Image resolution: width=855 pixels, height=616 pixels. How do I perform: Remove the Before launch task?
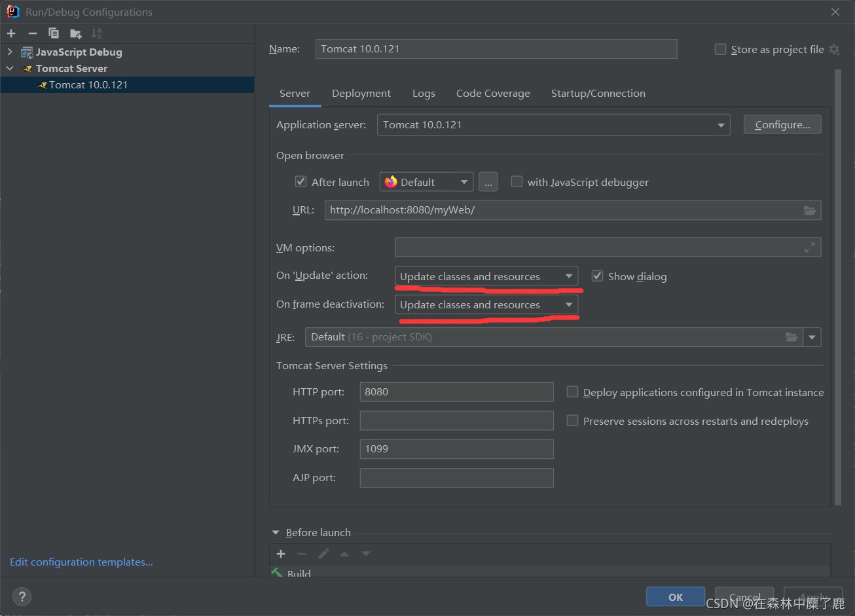coord(302,554)
